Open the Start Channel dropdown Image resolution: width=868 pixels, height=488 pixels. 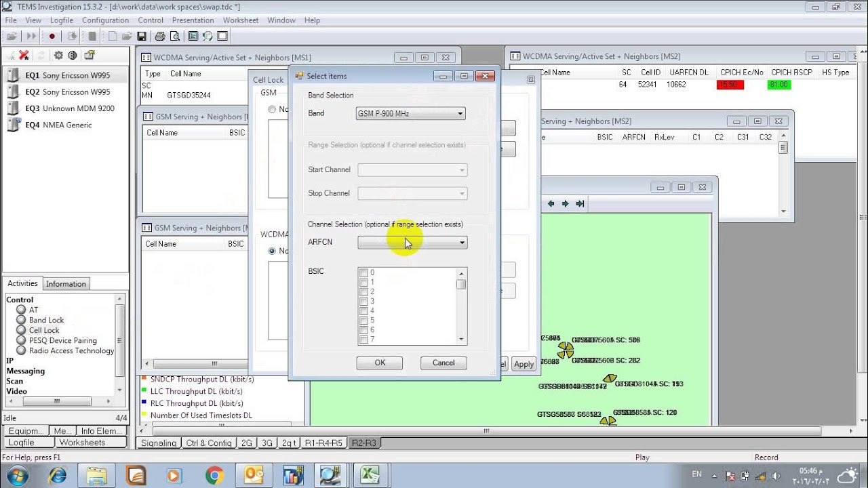412,170
